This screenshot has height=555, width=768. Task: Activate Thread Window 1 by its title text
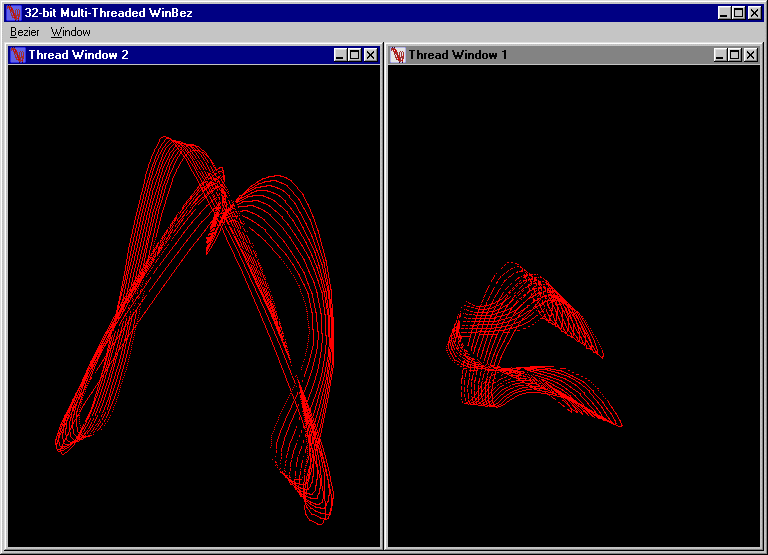457,55
